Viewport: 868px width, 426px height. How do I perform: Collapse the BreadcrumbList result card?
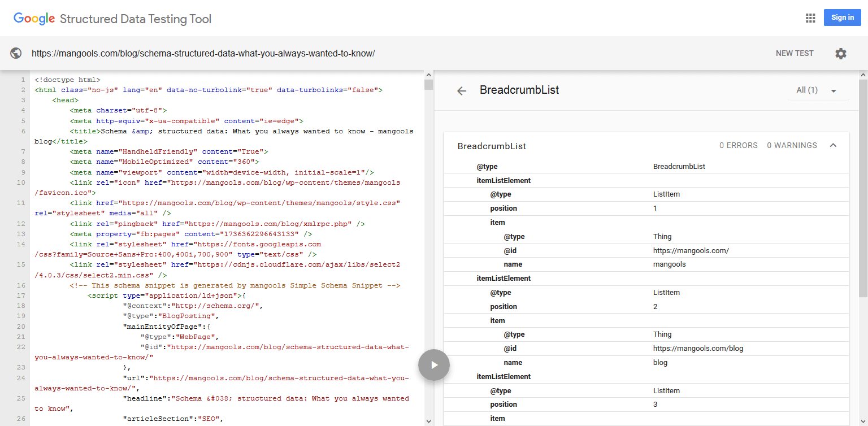(x=833, y=146)
